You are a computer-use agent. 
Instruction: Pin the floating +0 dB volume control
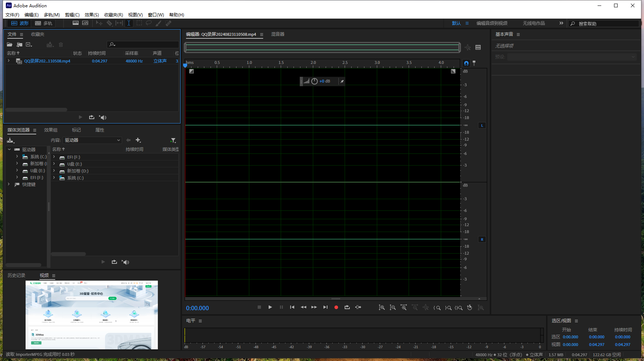342,81
